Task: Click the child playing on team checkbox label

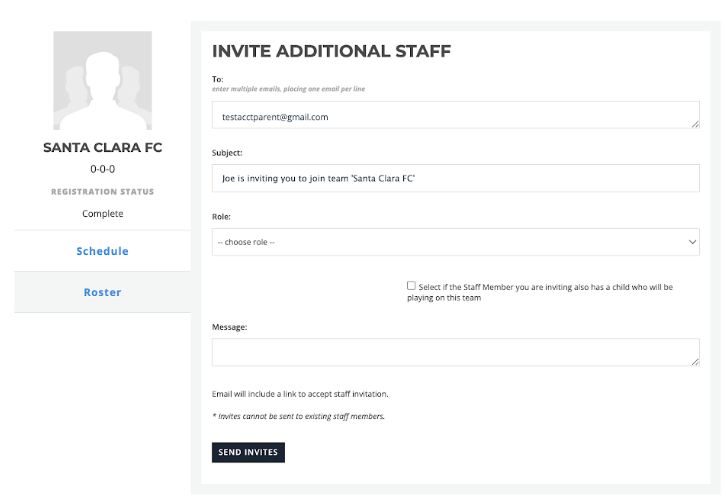Action: tap(540, 292)
